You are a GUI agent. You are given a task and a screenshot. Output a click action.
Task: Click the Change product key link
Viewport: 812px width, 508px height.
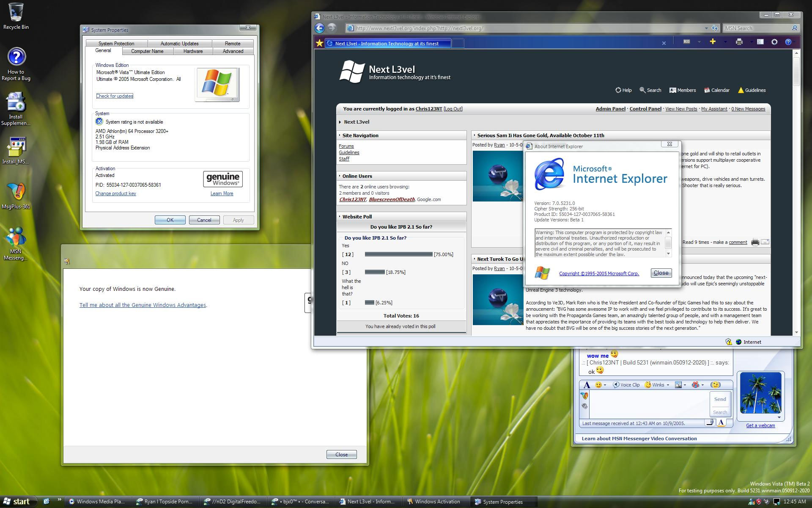point(115,193)
